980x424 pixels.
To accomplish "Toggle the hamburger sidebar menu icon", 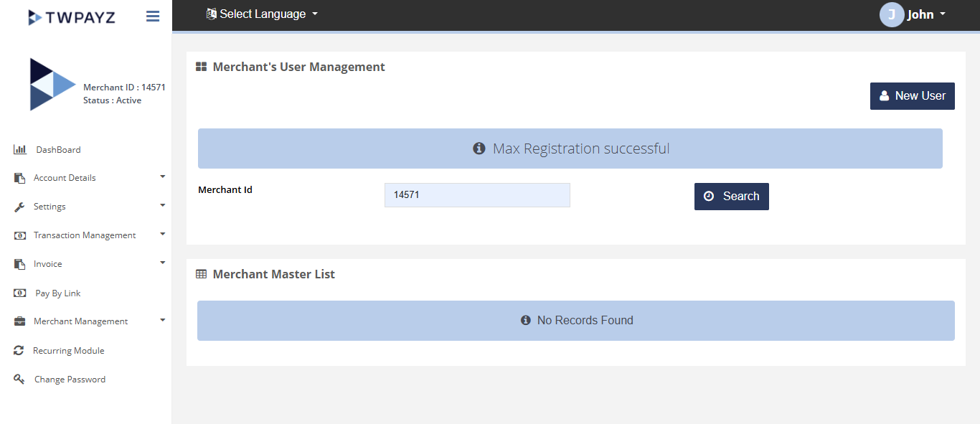I will click(x=153, y=16).
